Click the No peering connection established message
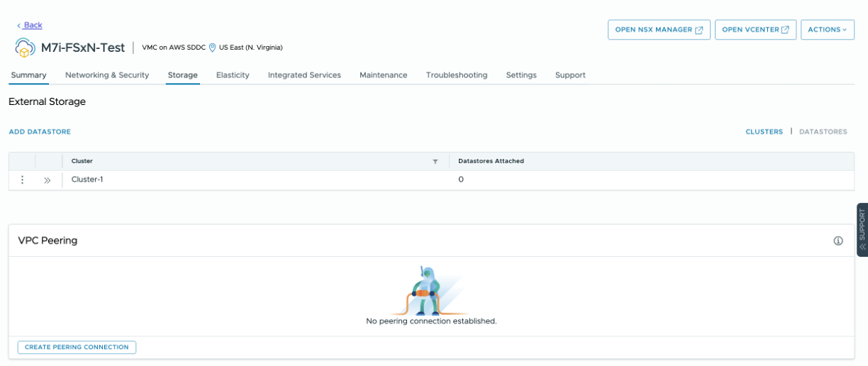Screen dimensions: 868x366 click(x=431, y=321)
